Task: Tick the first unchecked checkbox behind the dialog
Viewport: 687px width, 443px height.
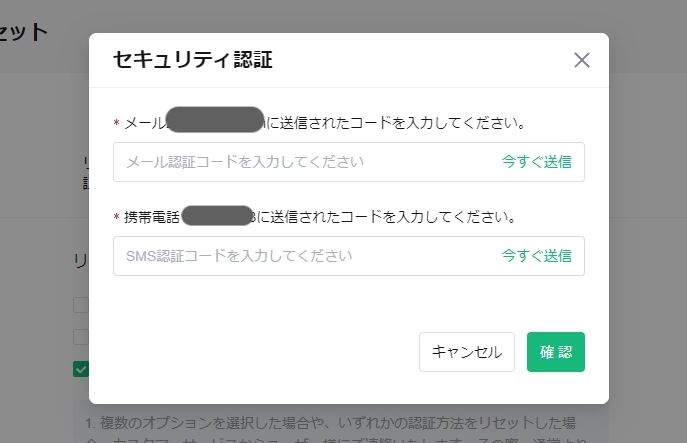Action: 81,305
